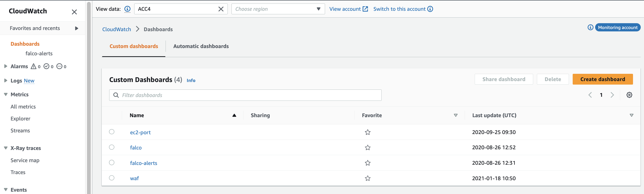Open table preferences gear icon

(x=629, y=95)
